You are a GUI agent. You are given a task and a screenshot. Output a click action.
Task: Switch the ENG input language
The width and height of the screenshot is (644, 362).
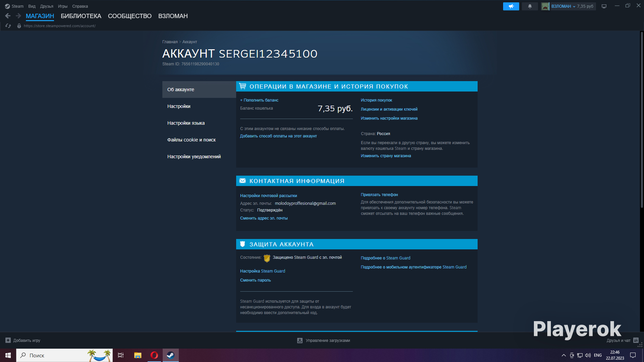coord(598,355)
